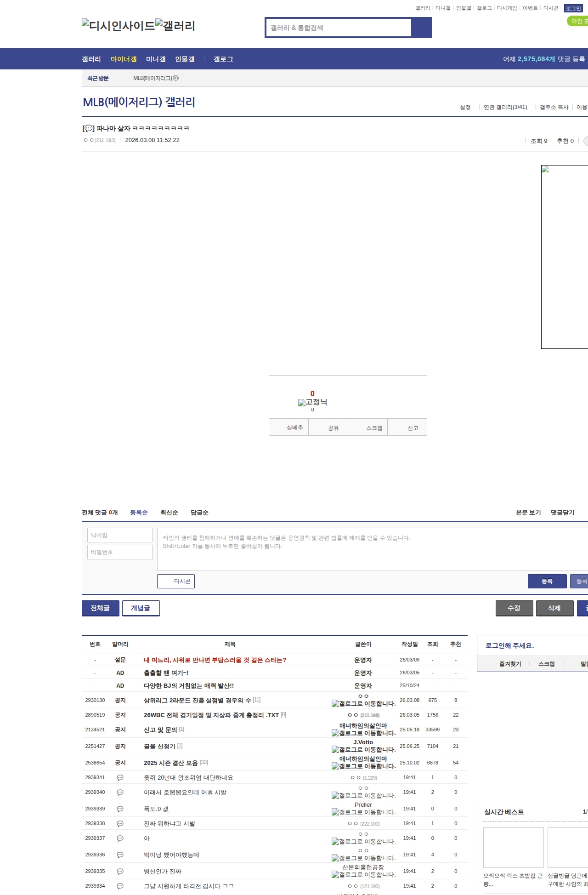
Task: Switch to the 개념글 list tab
Action: (x=141, y=608)
